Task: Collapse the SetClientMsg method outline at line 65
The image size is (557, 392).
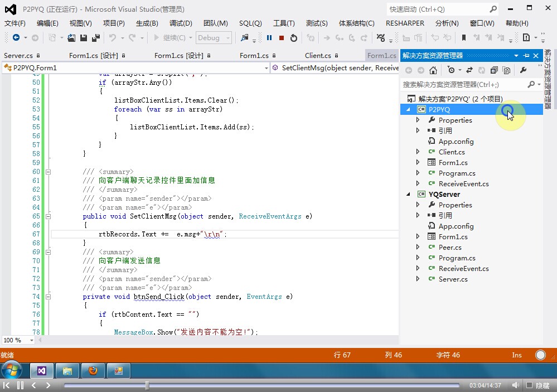Action: (48, 216)
